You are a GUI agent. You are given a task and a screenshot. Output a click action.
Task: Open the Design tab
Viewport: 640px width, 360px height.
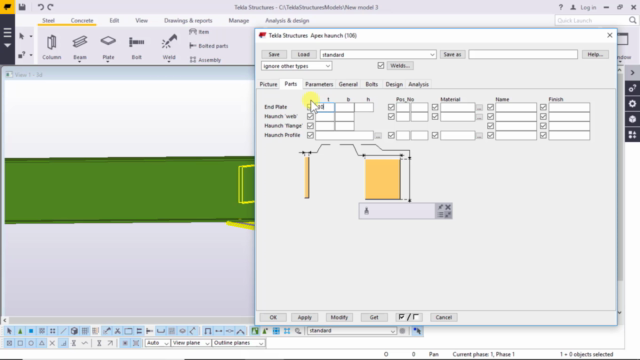coord(394,84)
